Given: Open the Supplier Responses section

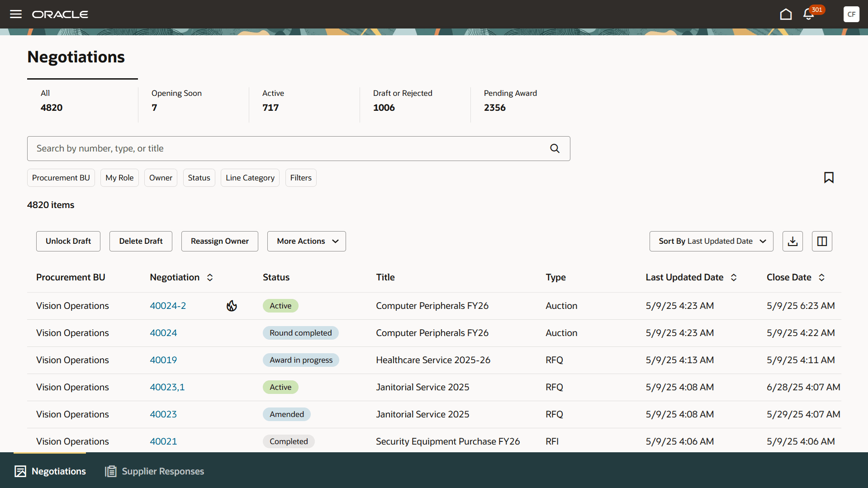Looking at the screenshot, I should tap(154, 471).
